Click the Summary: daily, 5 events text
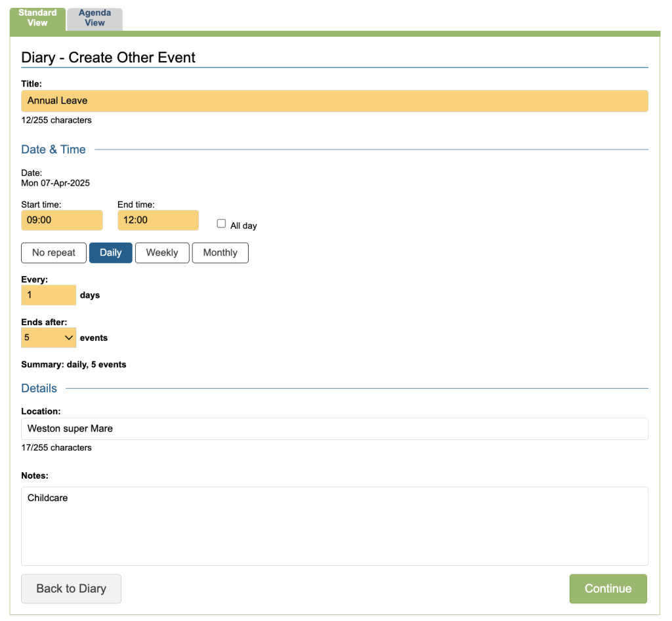 (x=73, y=365)
